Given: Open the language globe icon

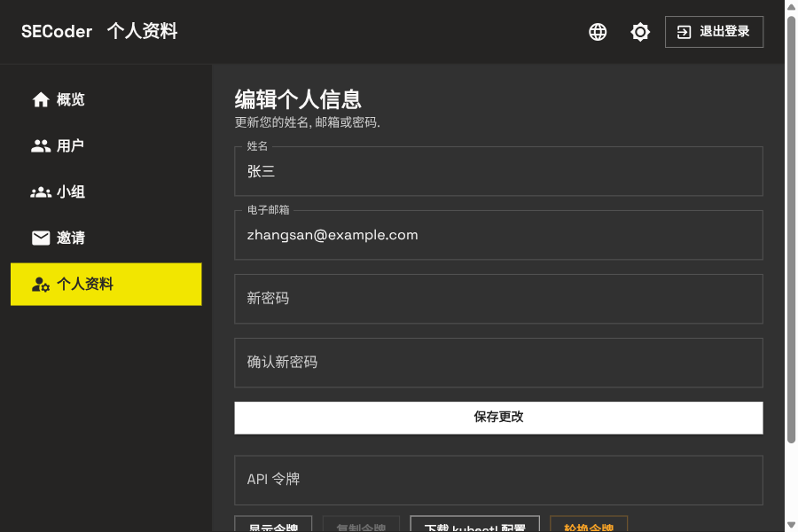Looking at the screenshot, I should pyautogui.click(x=598, y=32).
